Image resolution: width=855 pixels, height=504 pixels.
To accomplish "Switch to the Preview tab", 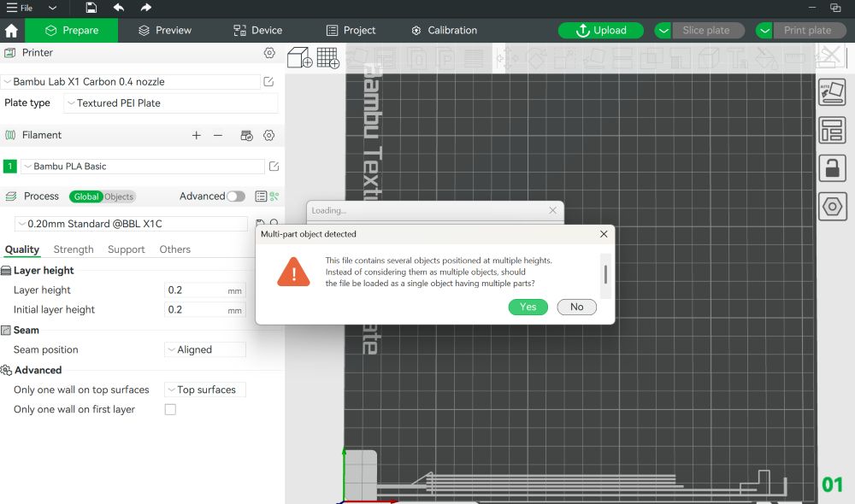I will pyautogui.click(x=165, y=31).
